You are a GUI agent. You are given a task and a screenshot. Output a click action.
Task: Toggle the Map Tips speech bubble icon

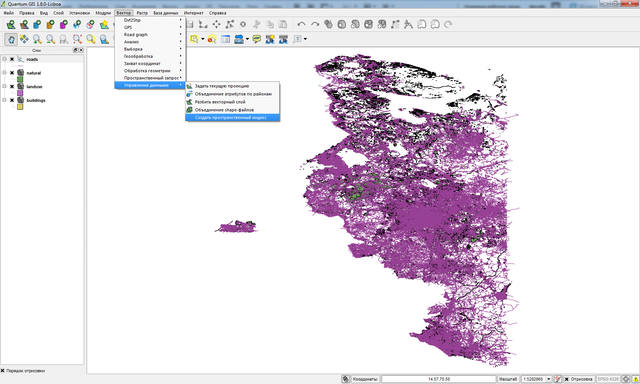coord(256,39)
